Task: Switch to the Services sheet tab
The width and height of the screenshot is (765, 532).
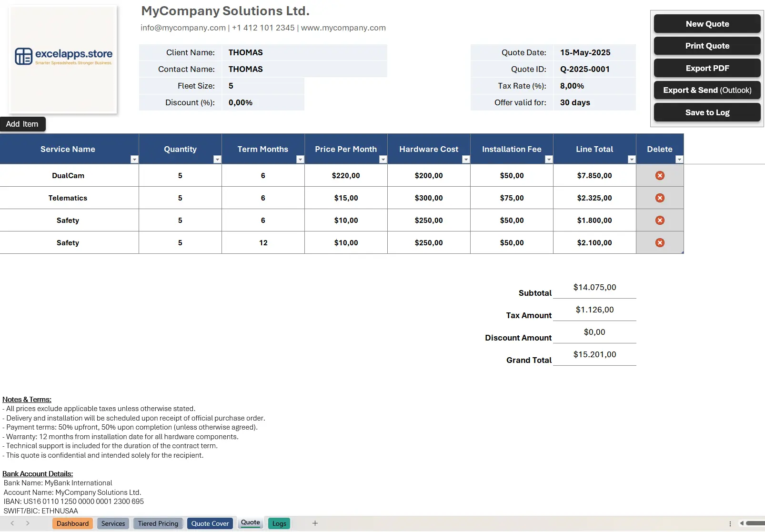Action: tap(113, 523)
